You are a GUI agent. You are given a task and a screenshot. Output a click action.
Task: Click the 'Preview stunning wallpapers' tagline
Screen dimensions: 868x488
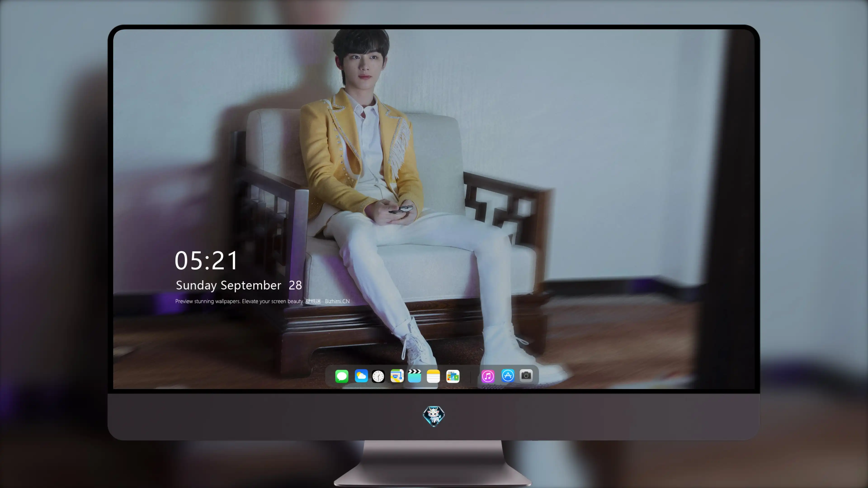(240, 301)
